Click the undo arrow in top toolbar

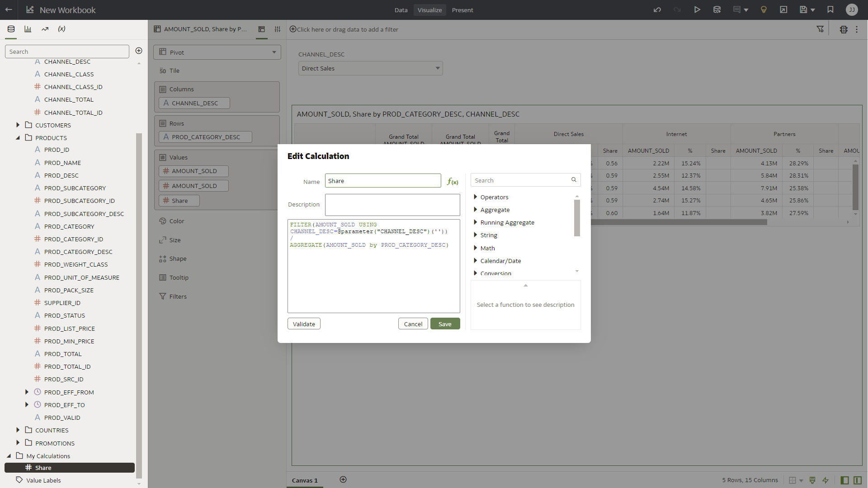coord(657,10)
